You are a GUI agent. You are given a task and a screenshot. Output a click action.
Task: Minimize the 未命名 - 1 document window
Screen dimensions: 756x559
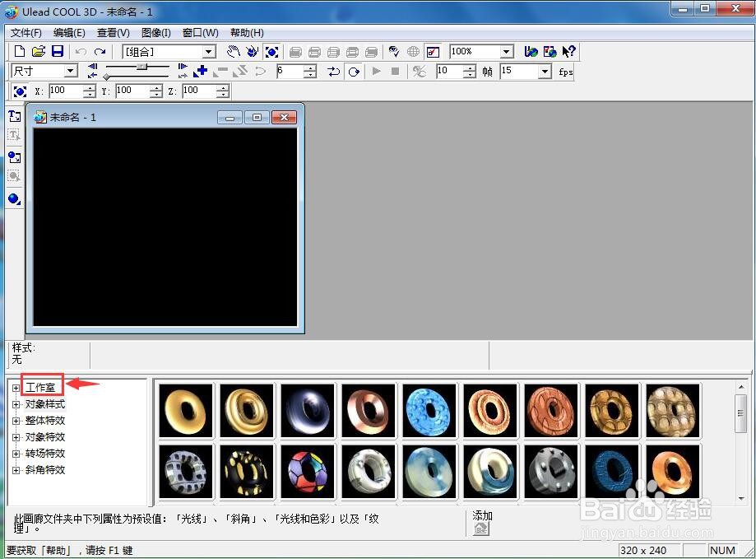[230, 117]
